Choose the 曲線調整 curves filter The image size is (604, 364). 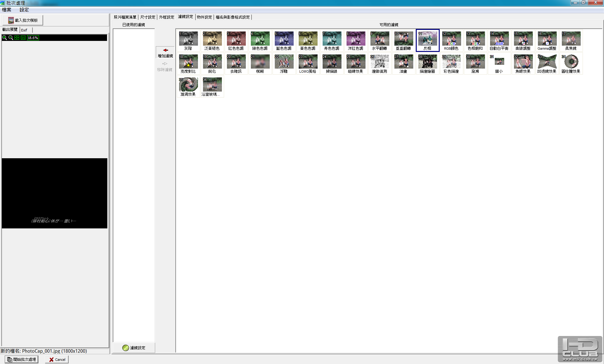pos(523,41)
